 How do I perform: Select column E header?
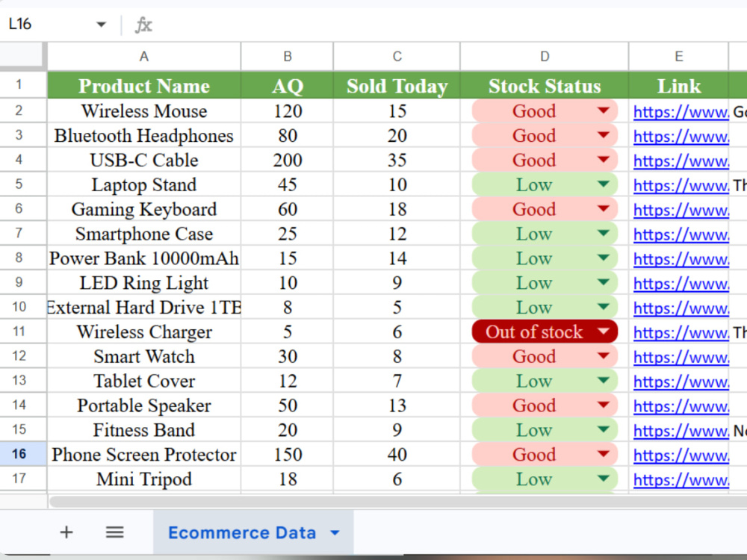[x=679, y=56]
